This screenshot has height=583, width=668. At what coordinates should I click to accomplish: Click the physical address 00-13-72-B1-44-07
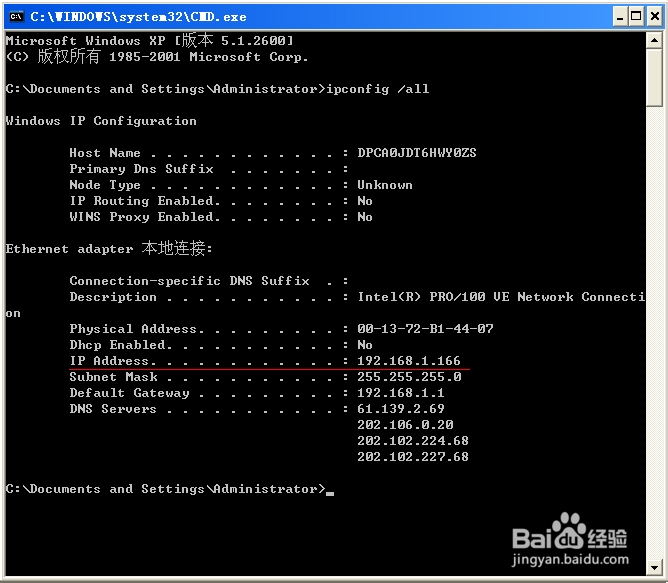point(425,329)
